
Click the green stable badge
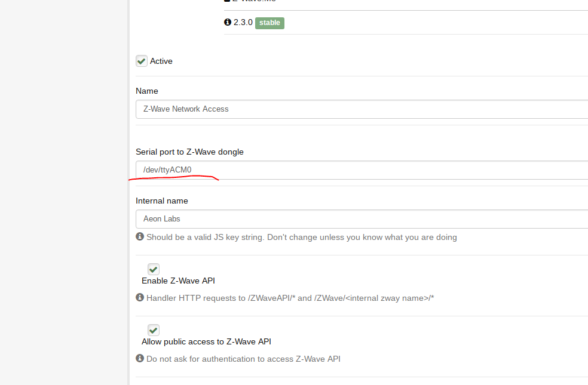[x=269, y=23]
